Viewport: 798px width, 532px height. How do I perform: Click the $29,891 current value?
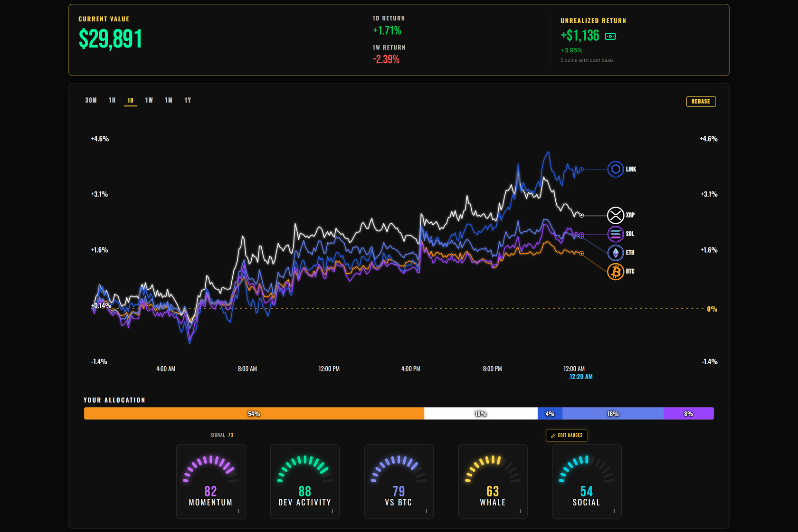(110, 39)
